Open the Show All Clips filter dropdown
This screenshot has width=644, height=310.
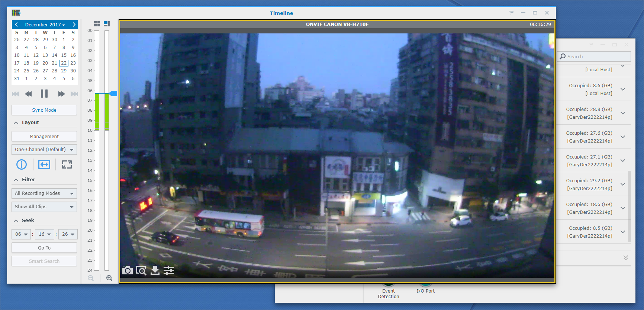coord(44,207)
